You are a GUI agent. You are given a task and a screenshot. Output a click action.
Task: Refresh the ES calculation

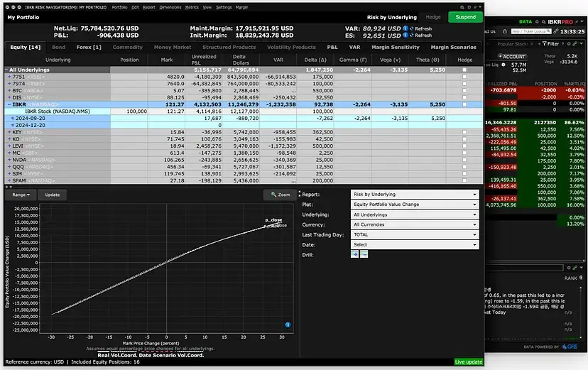click(422, 36)
